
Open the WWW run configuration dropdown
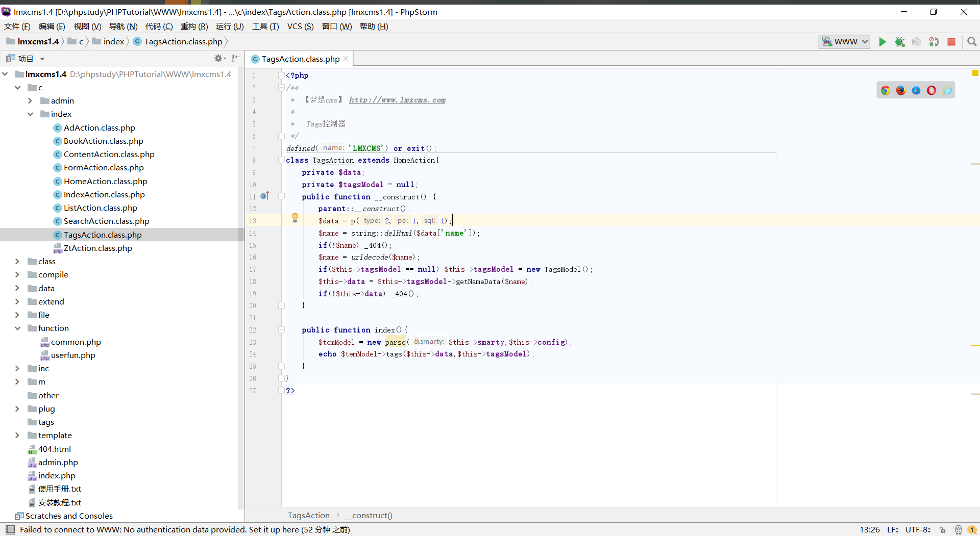pyautogui.click(x=844, y=42)
